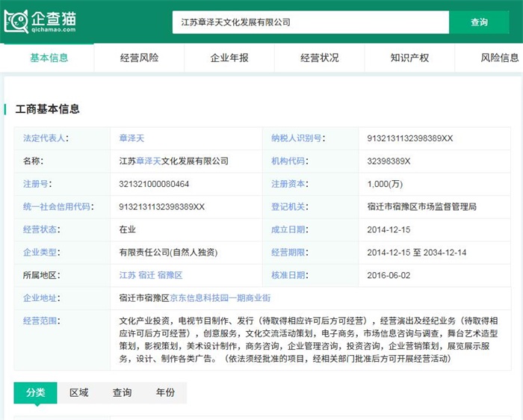Viewport: 523px width, 420px height.
Task: Select the 年份 filter tab
Action: coord(165,392)
